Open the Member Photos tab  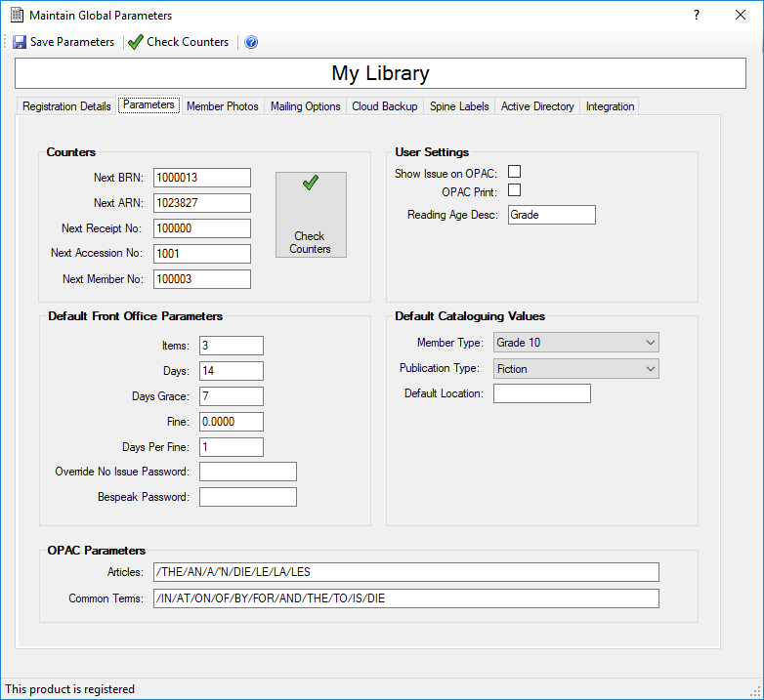pyautogui.click(x=223, y=106)
